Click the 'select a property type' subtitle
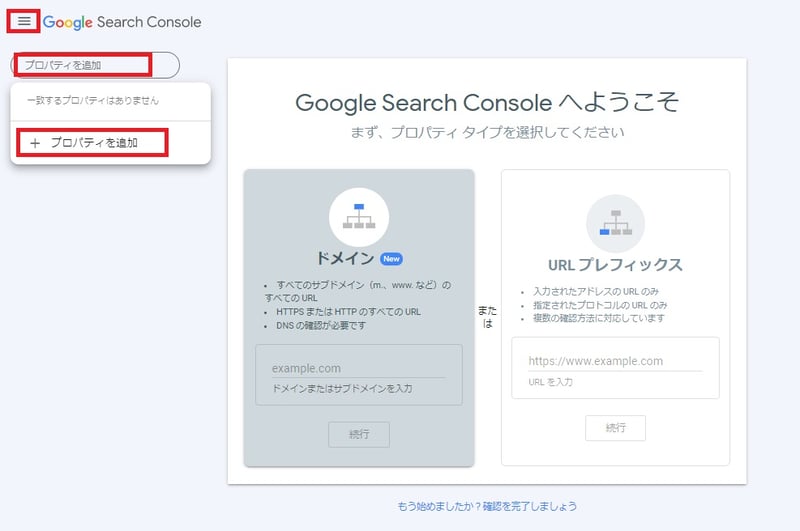The width and height of the screenshot is (800, 531). [487, 133]
